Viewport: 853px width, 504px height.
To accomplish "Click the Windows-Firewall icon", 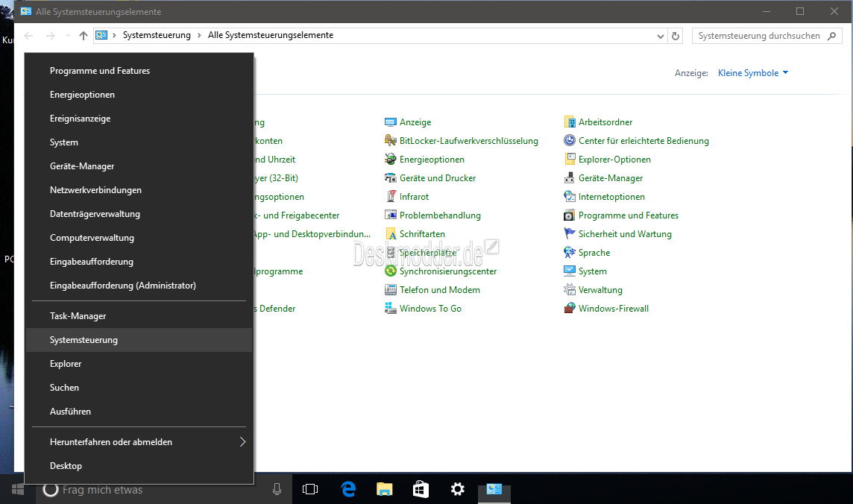I will (x=570, y=309).
